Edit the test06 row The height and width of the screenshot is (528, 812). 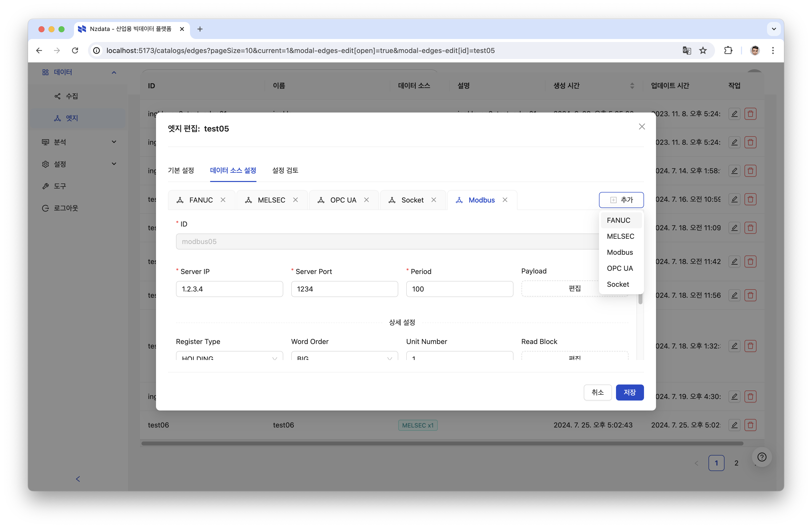(734, 425)
